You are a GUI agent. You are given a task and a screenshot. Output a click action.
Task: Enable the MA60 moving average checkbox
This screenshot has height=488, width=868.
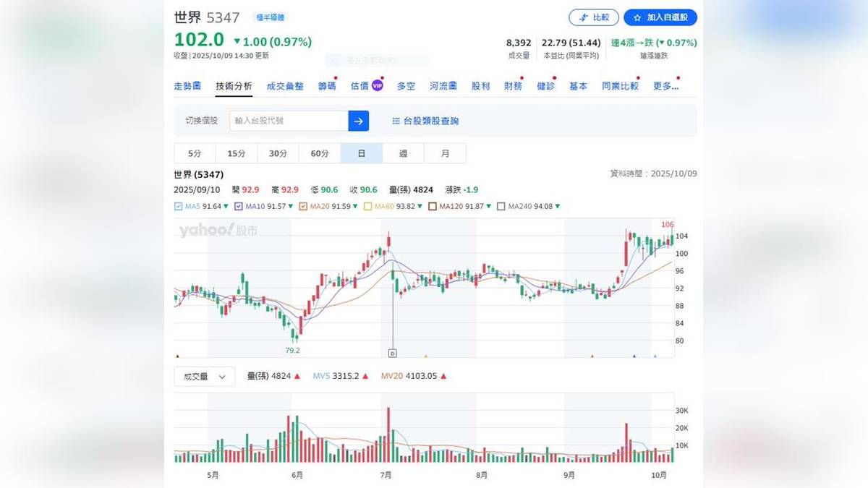pos(368,206)
